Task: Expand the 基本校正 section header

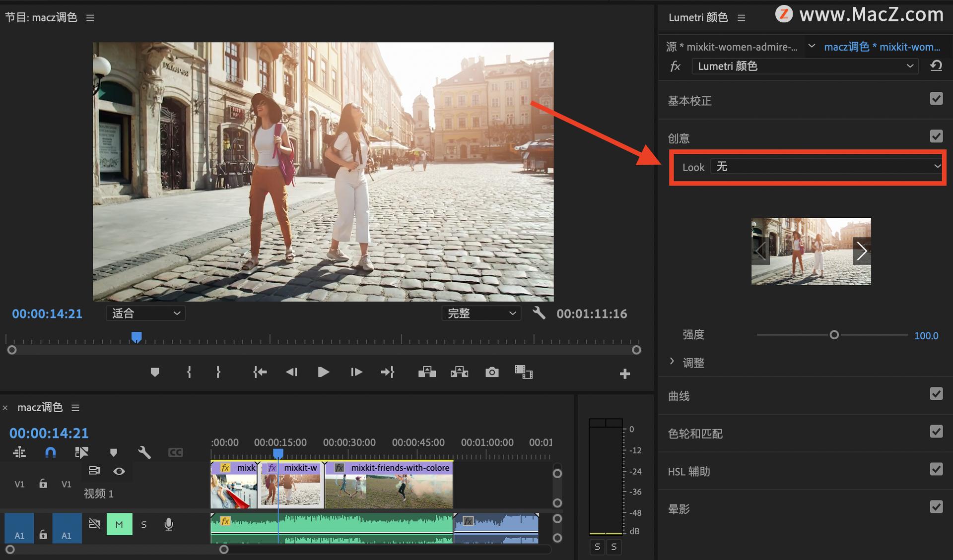Action: 689,101
